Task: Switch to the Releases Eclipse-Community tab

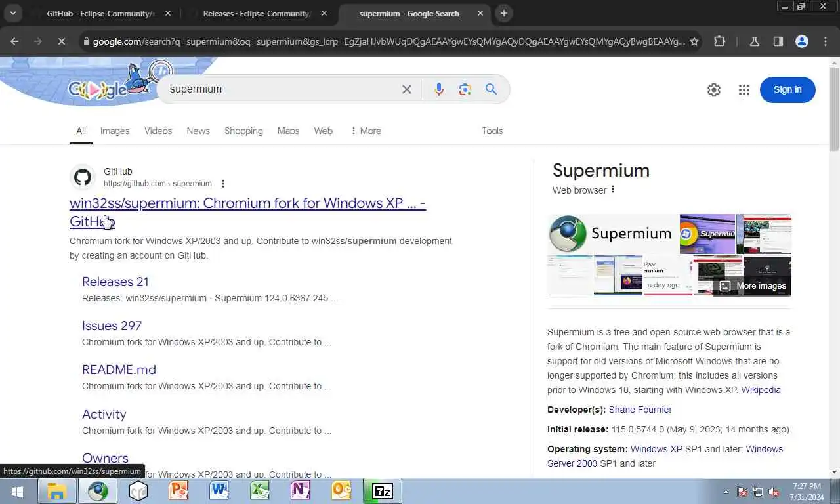Action: pyautogui.click(x=257, y=13)
